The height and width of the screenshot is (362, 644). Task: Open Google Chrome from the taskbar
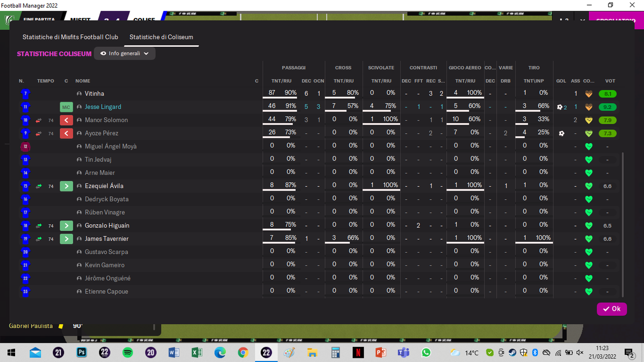(x=243, y=352)
